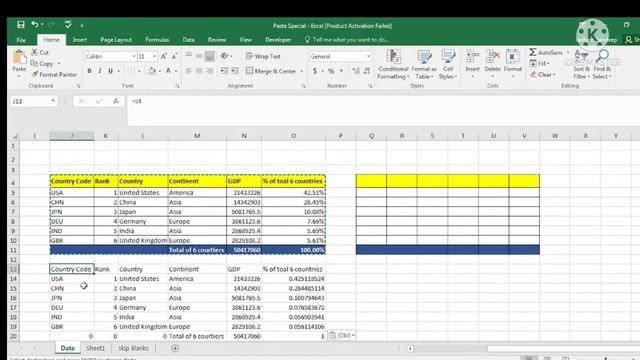Switch to the Review tab
Screen dimensions: 640x360
(217, 40)
